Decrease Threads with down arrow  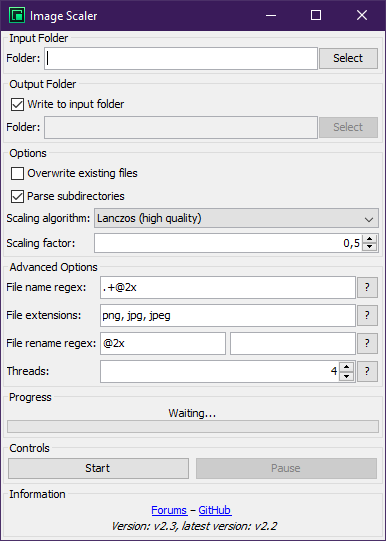347,376
